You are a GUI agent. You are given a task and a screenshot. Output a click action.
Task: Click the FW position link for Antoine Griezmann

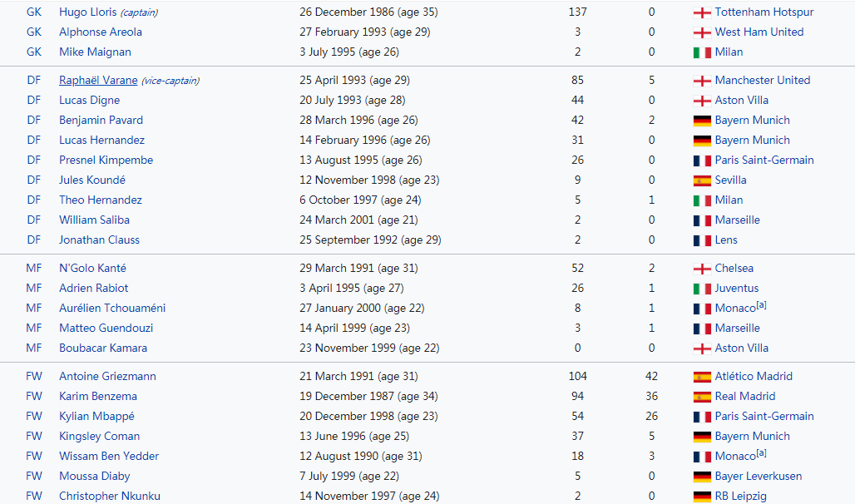[x=34, y=377]
